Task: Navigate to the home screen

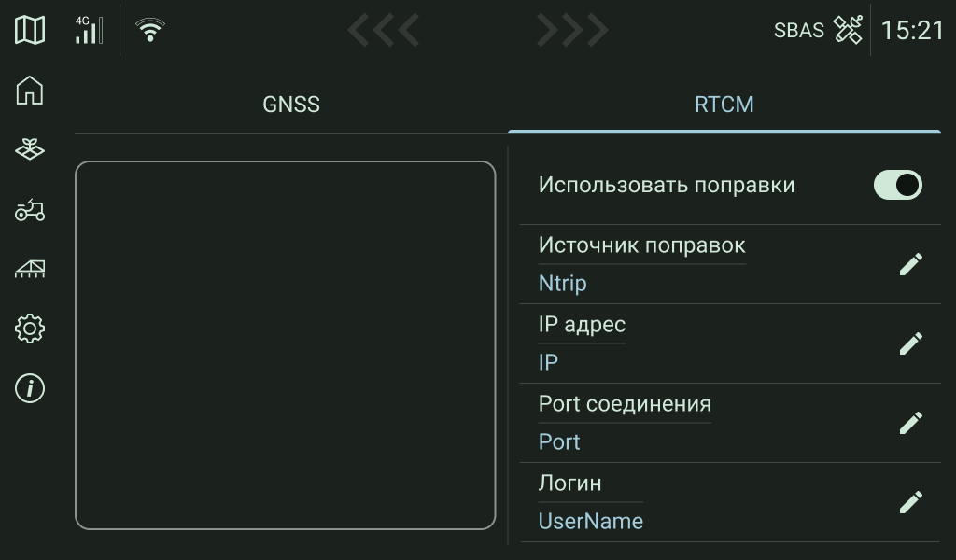Action: (29, 91)
